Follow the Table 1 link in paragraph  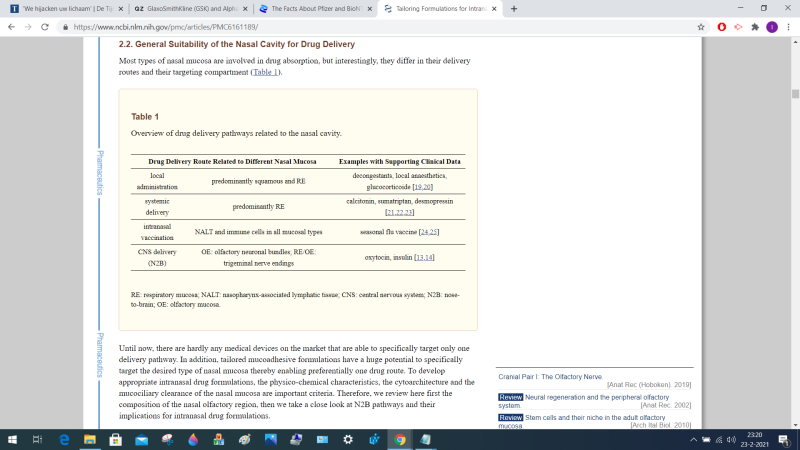click(265, 72)
